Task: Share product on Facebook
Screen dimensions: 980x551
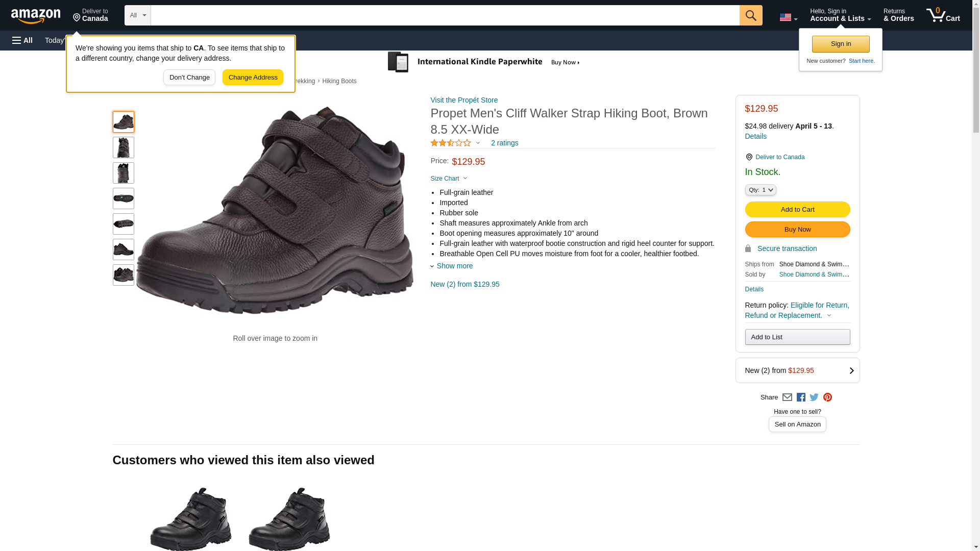Action: click(801, 397)
